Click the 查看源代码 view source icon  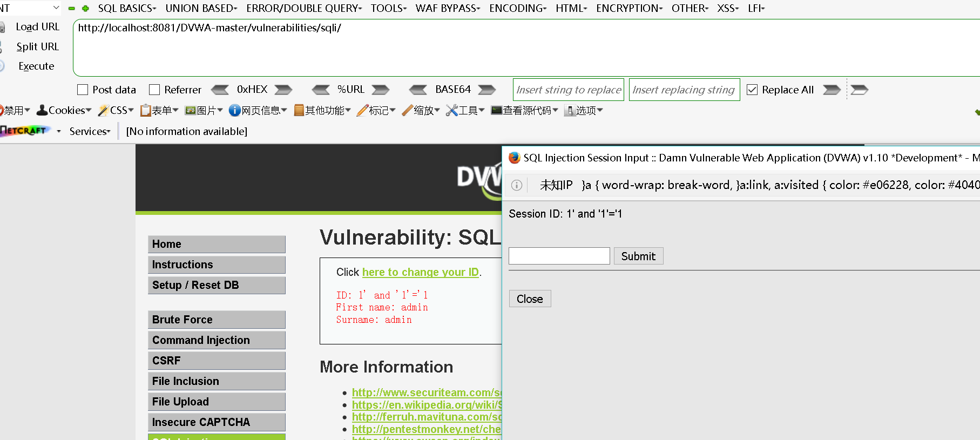(x=497, y=110)
